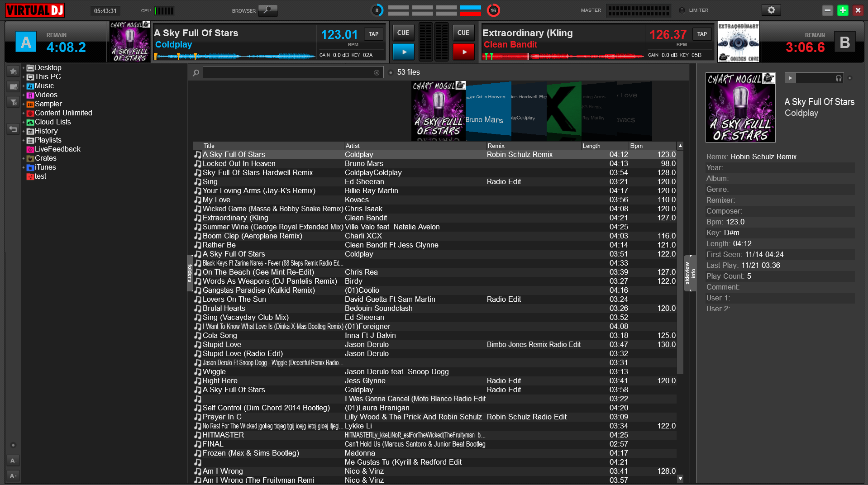Click the Music folder icon in tree
The width and height of the screenshot is (868, 485).
click(x=30, y=86)
